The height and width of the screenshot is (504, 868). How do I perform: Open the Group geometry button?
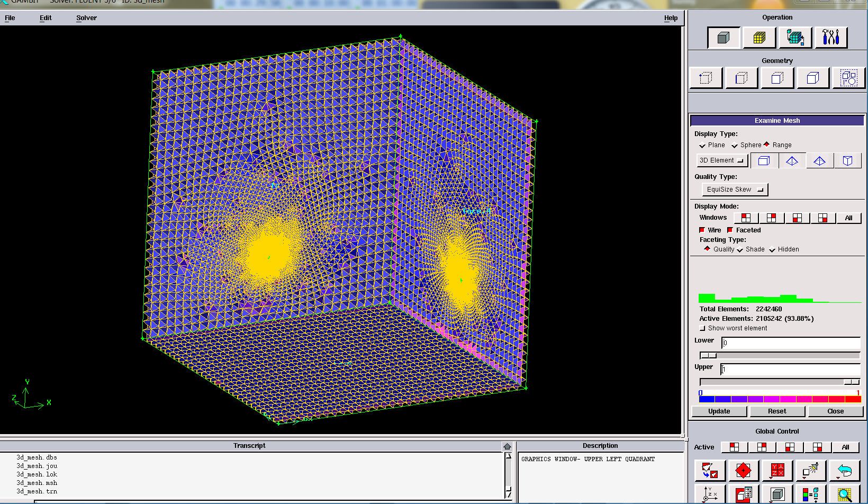pyautogui.click(x=848, y=78)
